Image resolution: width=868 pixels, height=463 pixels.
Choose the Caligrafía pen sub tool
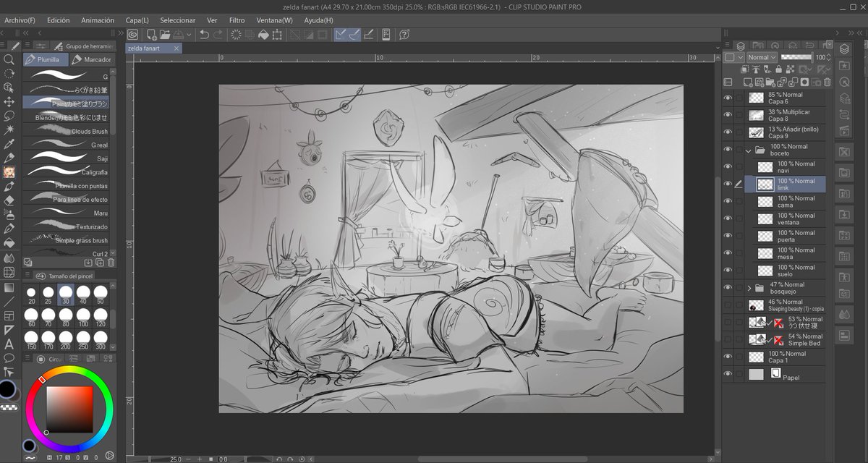coord(66,172)
